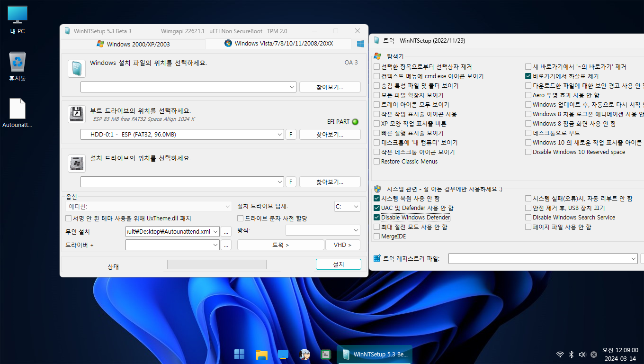
Task: Expand the 드라이버 + dropdown
Action: [215, 245]
